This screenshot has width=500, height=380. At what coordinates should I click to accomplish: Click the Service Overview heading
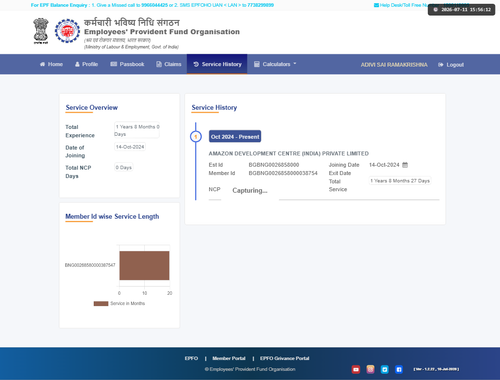(92, 107)
